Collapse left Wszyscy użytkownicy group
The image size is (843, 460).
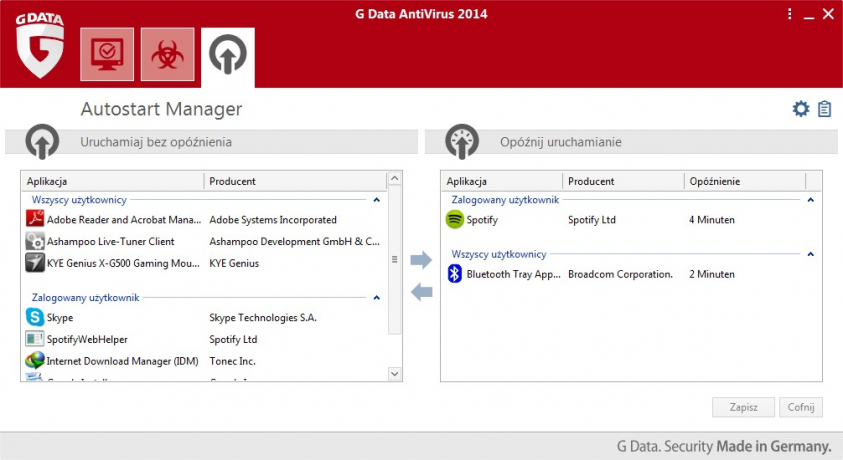(377, 200)
